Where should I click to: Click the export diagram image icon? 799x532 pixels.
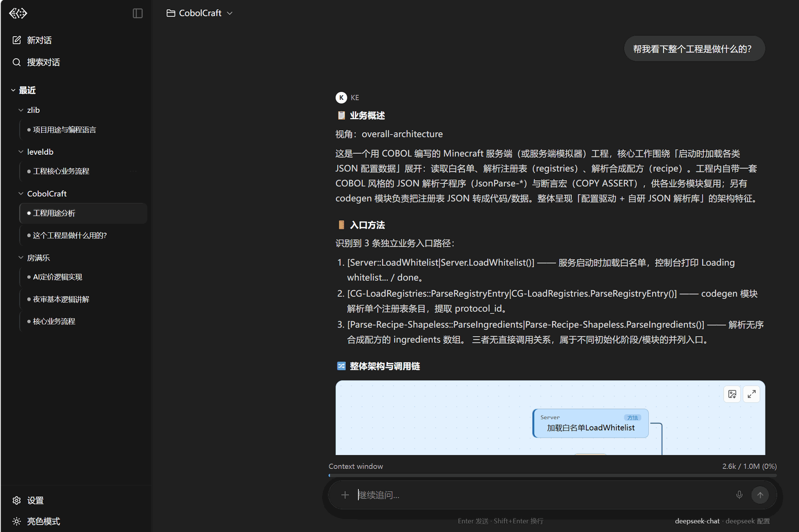732,394
